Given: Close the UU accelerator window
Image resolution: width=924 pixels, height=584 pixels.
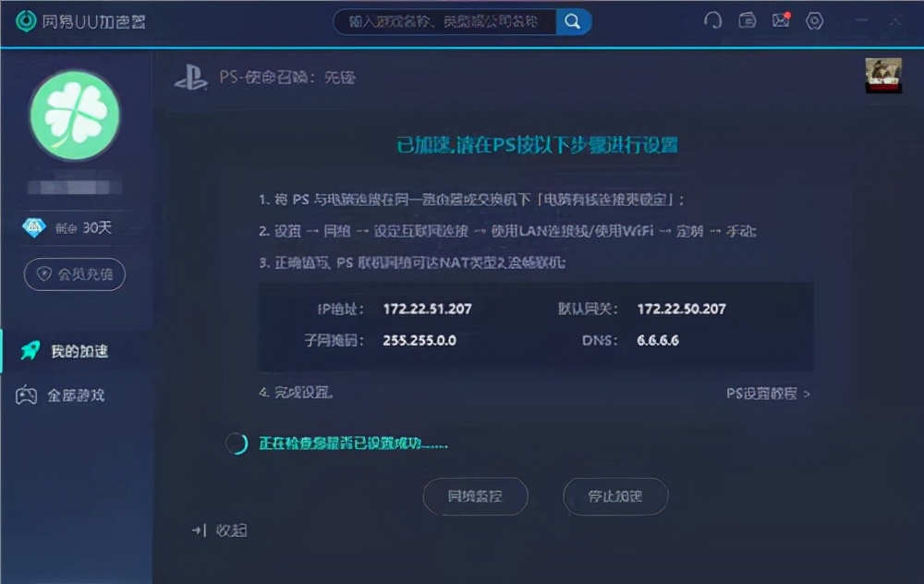Looking at the screenshot, I should [895, 20].
